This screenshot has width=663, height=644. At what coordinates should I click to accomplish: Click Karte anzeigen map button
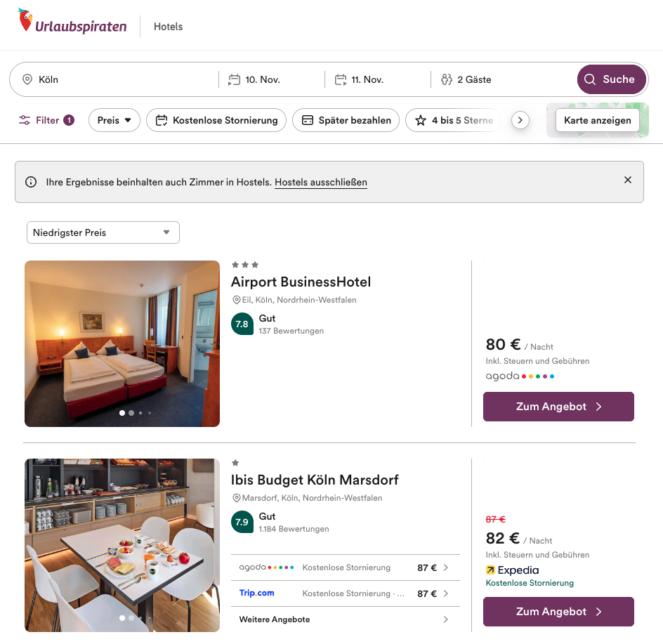click(x=598, y=120)
